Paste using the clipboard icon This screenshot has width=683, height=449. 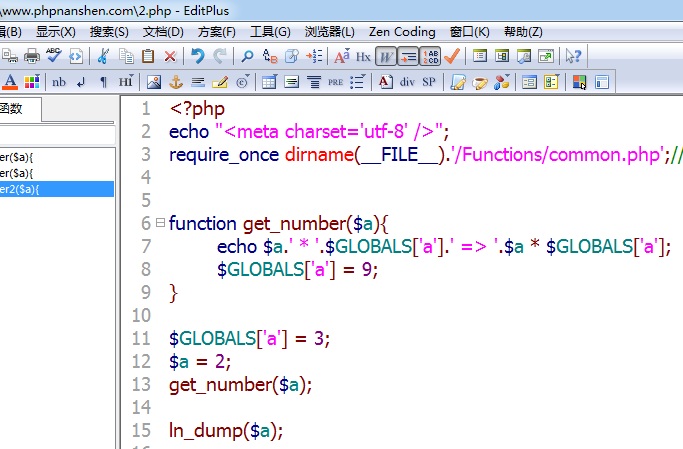click(148, 56)
